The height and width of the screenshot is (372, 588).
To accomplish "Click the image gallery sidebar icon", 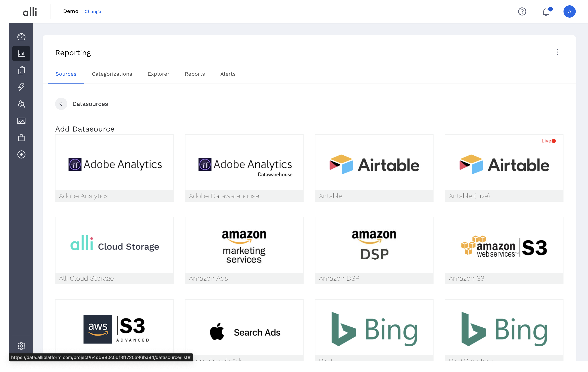I will click(21, 121).
